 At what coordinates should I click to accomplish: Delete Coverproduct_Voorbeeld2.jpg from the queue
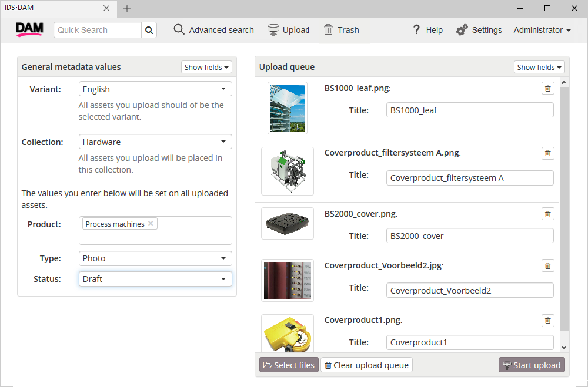[x=547, y=266]
